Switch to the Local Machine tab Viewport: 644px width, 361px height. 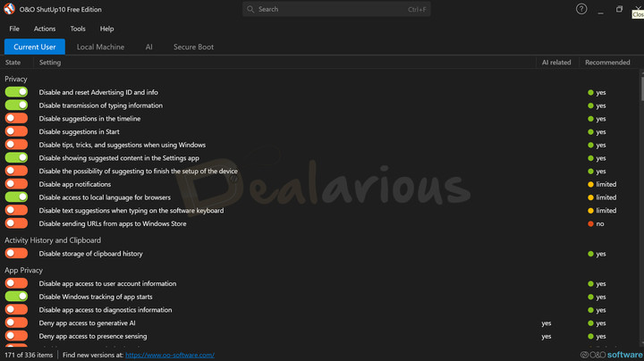tap(100, 46)
